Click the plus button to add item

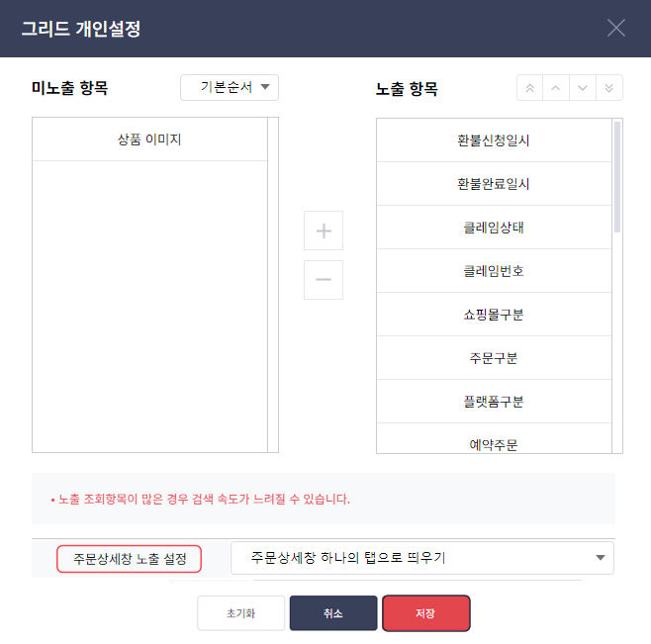pyautogui.click(x=324, y=230)
